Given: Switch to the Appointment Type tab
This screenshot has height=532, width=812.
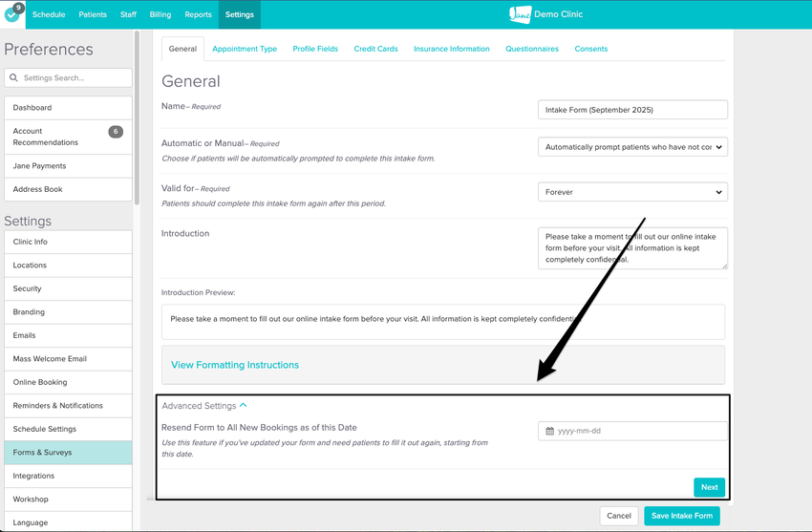Looking at the screenshot, I should tap(245, 49).
